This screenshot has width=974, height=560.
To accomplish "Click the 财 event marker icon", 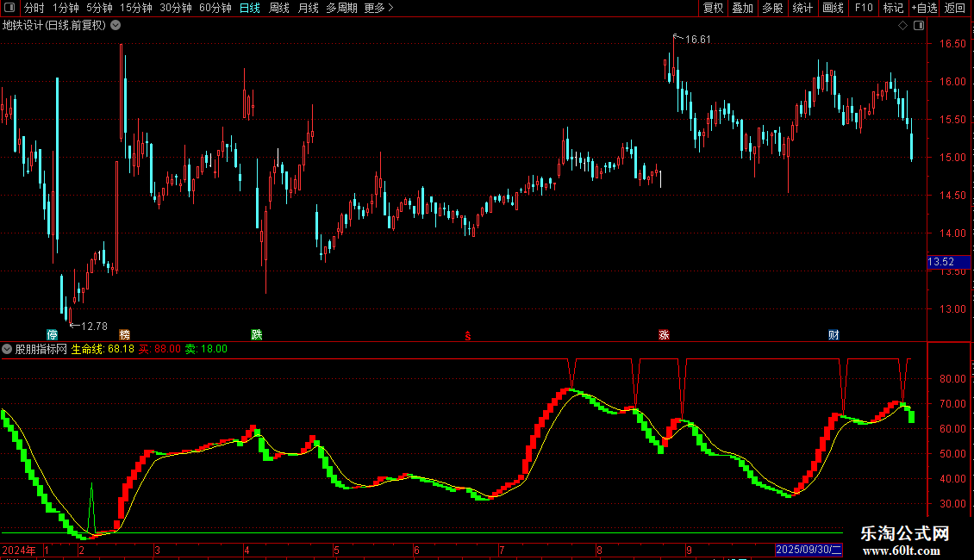I will tap(834, 334).
